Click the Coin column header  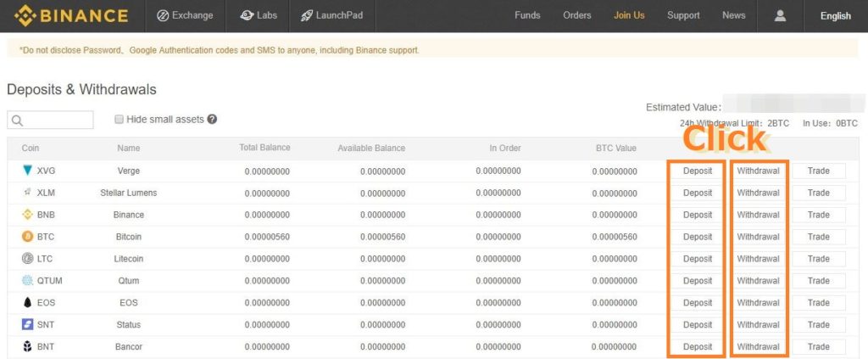31,148
